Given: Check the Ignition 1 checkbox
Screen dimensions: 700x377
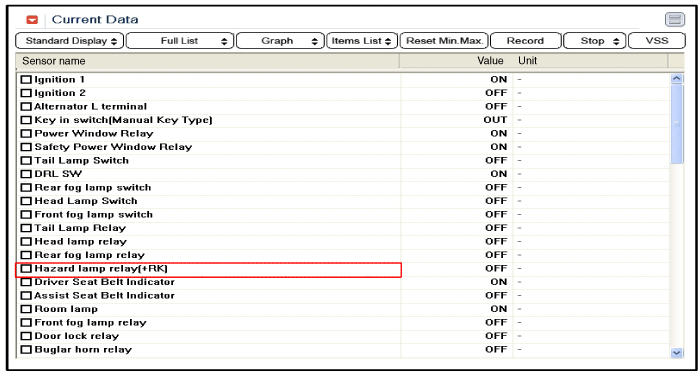Looking at the screenshot, I should pyautogui.click(x=26, y=80).
